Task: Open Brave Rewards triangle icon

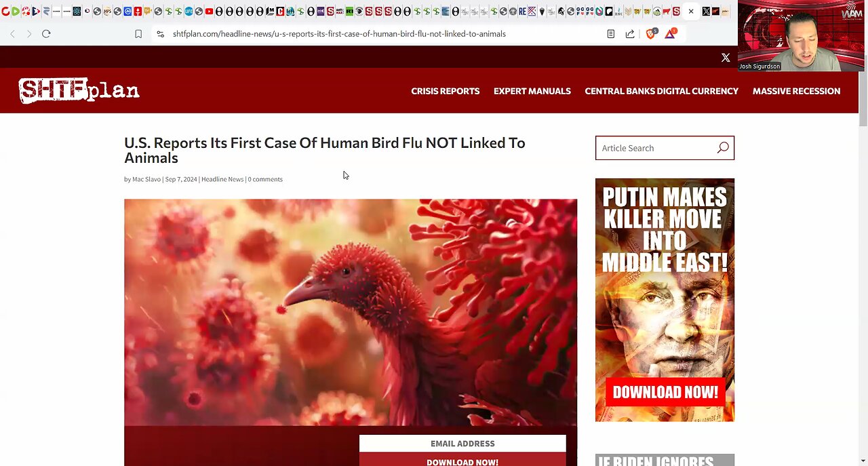Action: pos(670,34)
